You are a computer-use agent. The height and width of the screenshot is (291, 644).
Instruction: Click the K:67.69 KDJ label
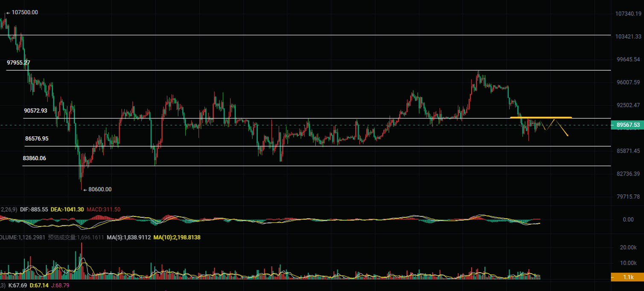click(x=17, y=285)
